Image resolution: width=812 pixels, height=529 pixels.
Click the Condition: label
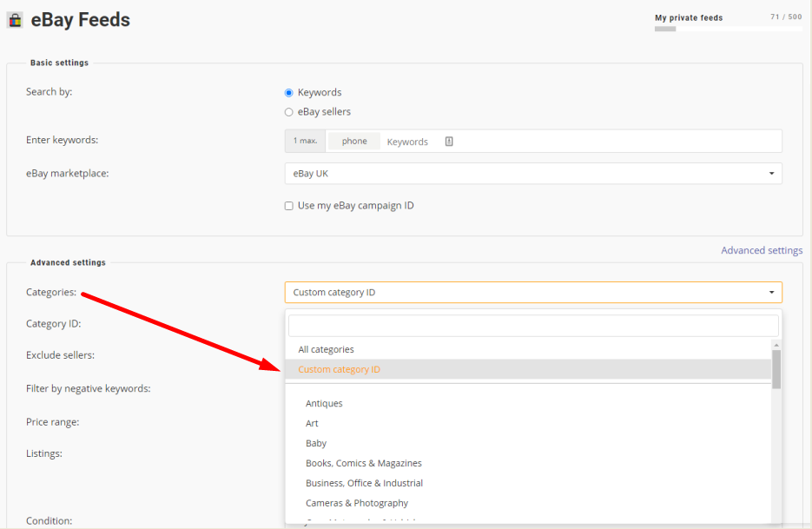click(50, 520)
